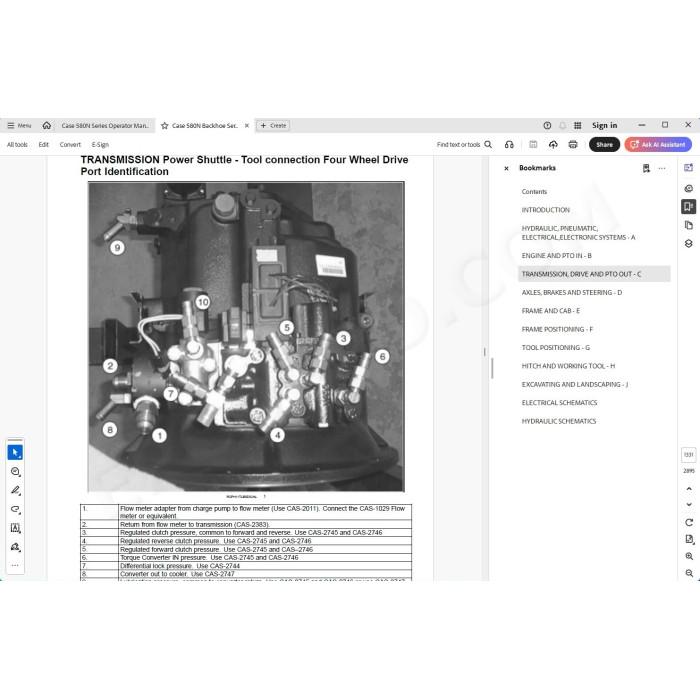Open the apps grid icon
The image size is (700, 700).
pyautogui.click(x=577, y=125)
